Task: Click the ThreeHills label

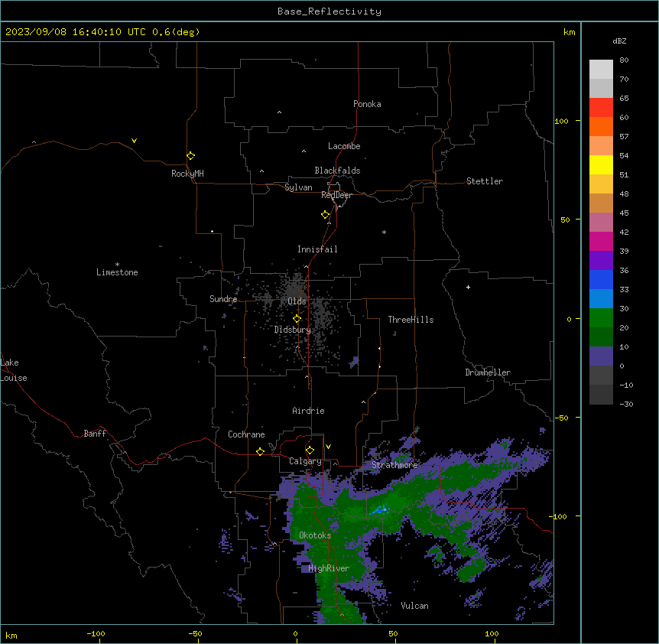Action: 411,320
